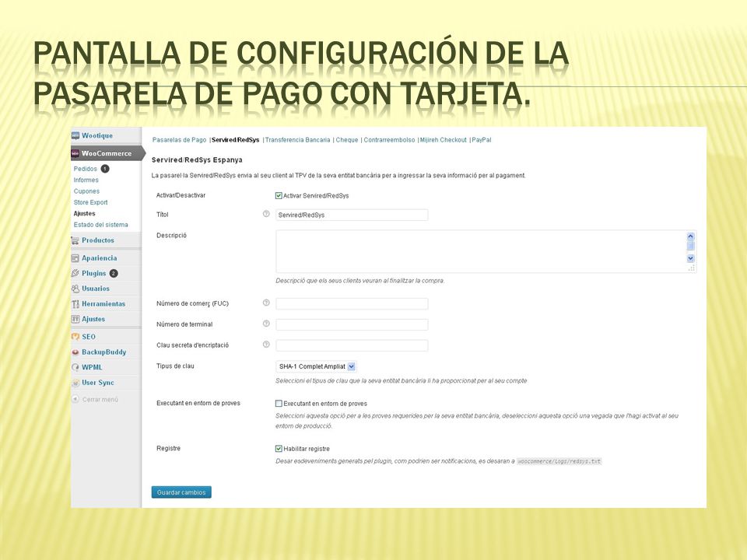Open Informes in WooCommerce submenu
The height and width of the screenshot is (560, 747).
tap(86, 180)
